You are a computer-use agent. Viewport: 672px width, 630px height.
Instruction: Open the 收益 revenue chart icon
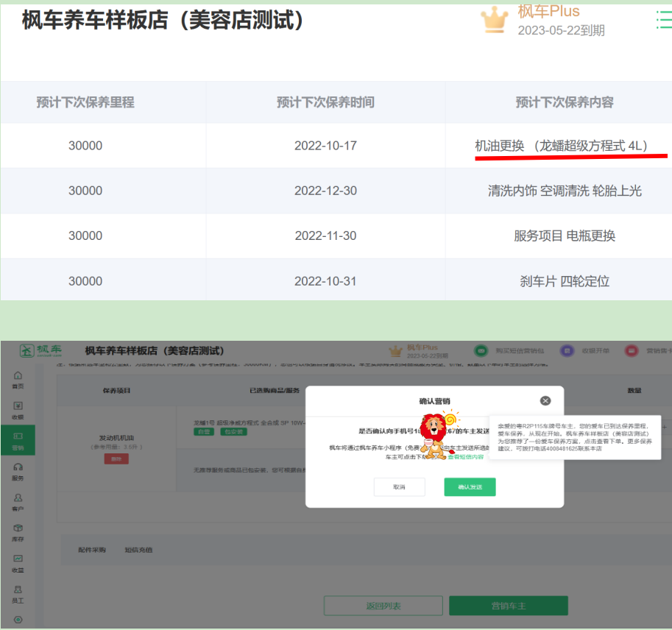click(18, 564)
